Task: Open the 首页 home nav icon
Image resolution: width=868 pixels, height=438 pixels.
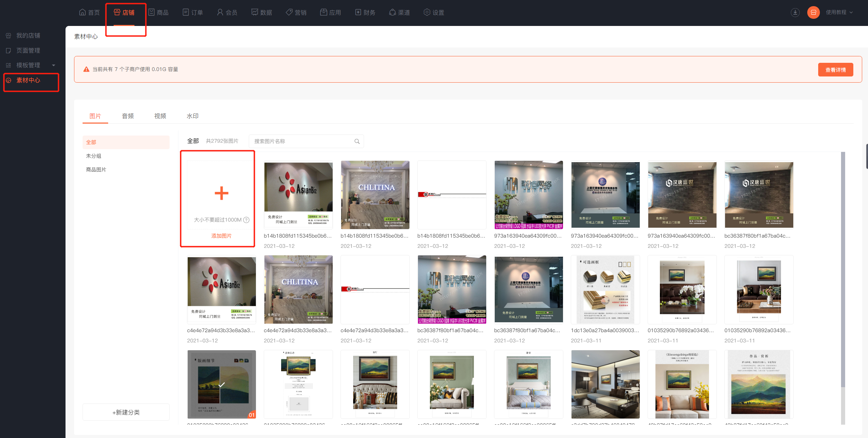Action: (82, 12)
